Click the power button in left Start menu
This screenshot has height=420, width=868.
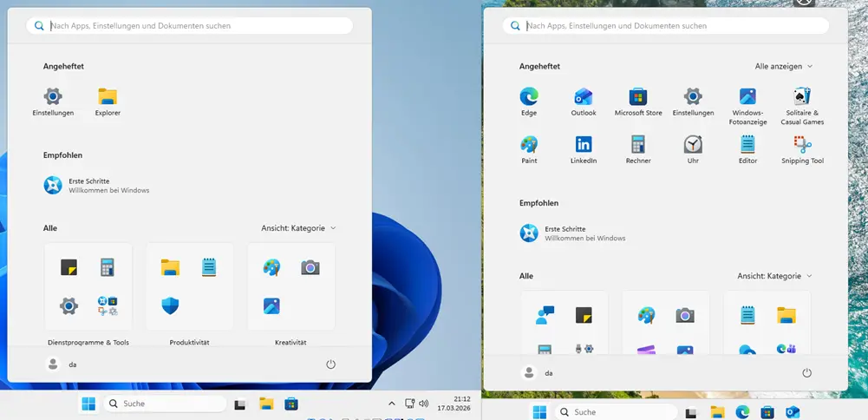330,364
